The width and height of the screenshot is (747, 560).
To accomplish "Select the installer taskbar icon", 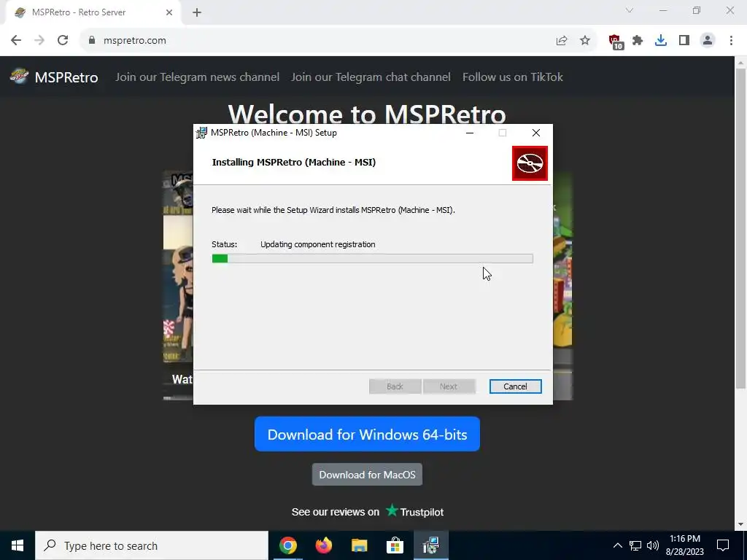I will click(430, 545).
